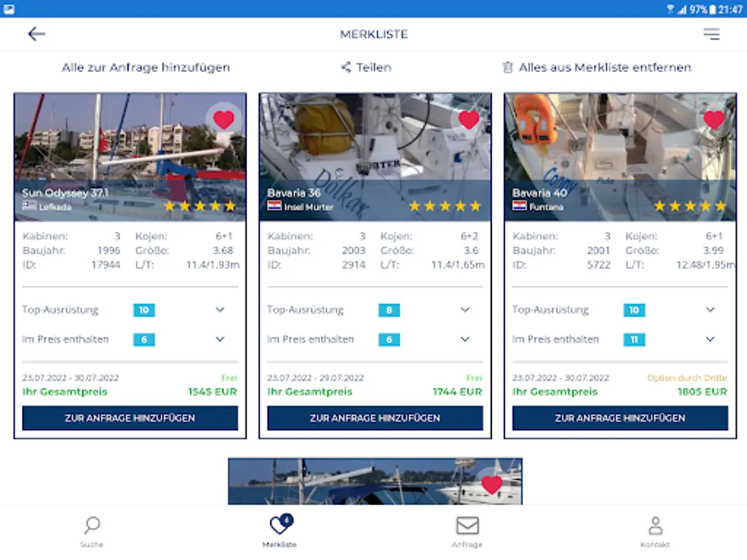The width and height of the screenshot is (747, 560).
Task: Tap the badge 6 on Sun Odyssey Im Preis enthalten
Action: click(x=144, y=340)
